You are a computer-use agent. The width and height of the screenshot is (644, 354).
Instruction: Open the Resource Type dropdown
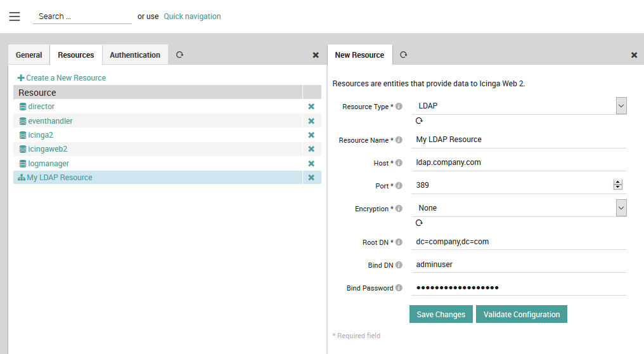point(519,106)
